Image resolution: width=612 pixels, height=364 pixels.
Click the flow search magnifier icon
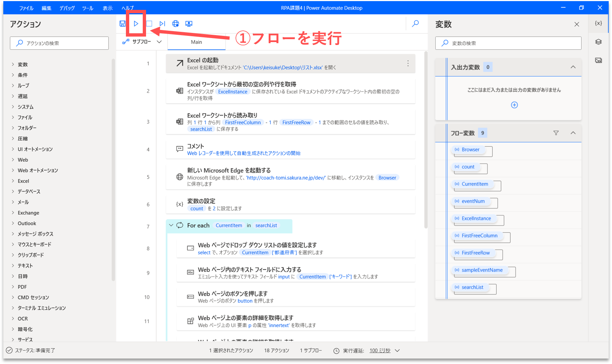pos(415,24)
